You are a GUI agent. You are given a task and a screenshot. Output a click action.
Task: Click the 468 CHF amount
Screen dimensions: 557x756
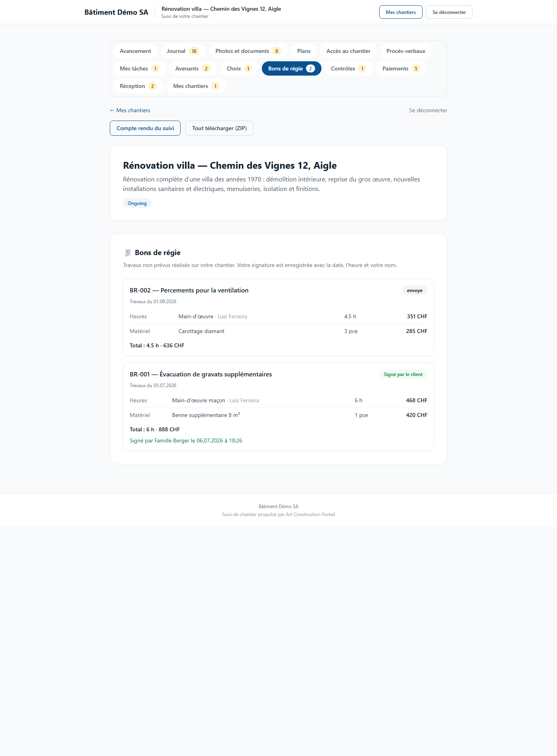click(417, 400)
